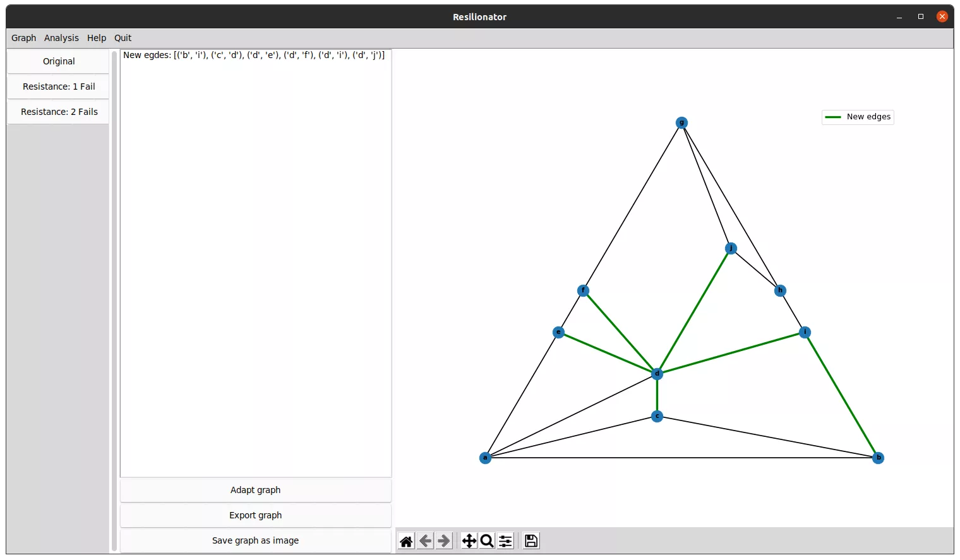
Task: Click Save graph as image
Action: tap(255, 540)
